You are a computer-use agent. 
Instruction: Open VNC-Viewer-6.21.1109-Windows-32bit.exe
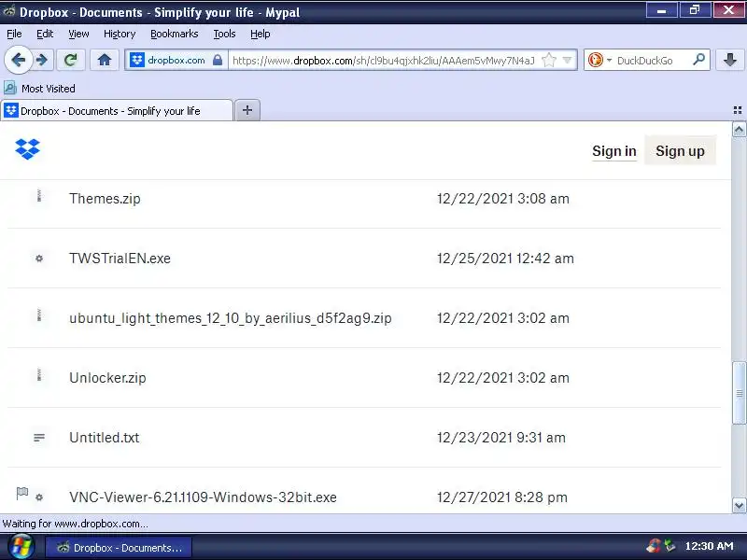203,497
